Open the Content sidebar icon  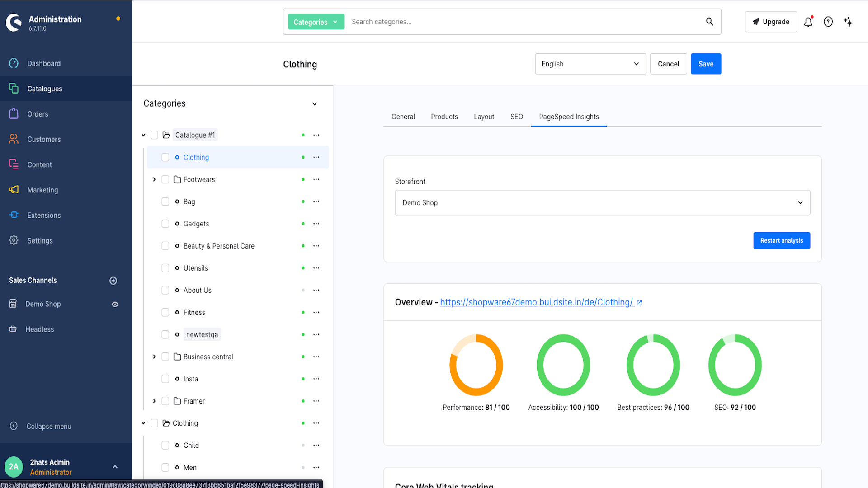[14, 164]
